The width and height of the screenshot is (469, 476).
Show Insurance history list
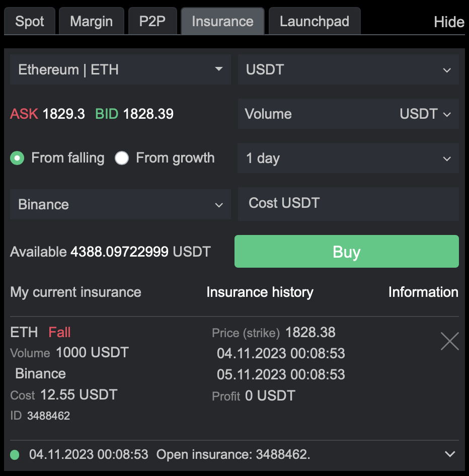260,292
